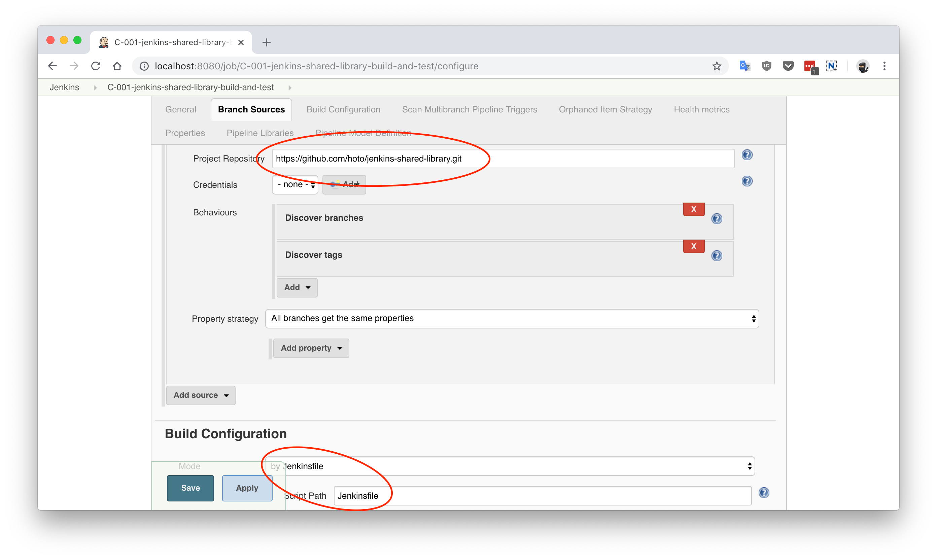Show help for Project Repository

click(747, 155)
